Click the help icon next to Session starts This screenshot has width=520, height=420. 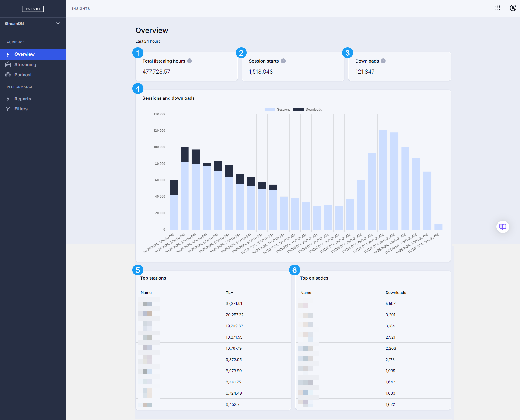point(283,61)
